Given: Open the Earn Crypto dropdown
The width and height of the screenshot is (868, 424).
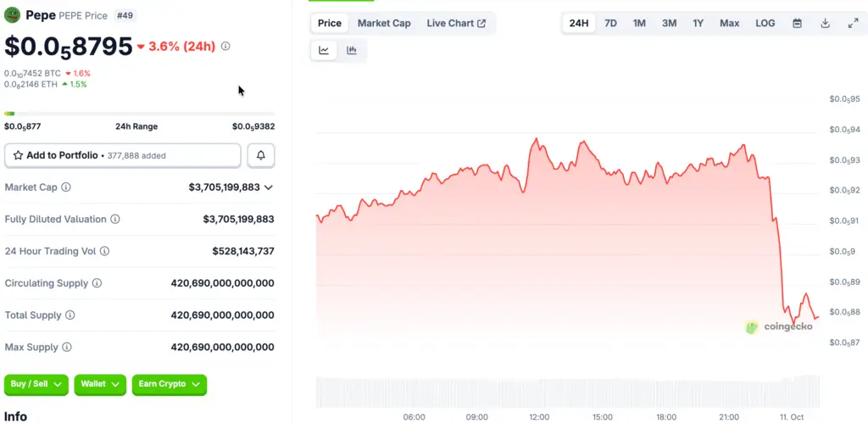Looking at the screenshot, I should click(169, 384).
